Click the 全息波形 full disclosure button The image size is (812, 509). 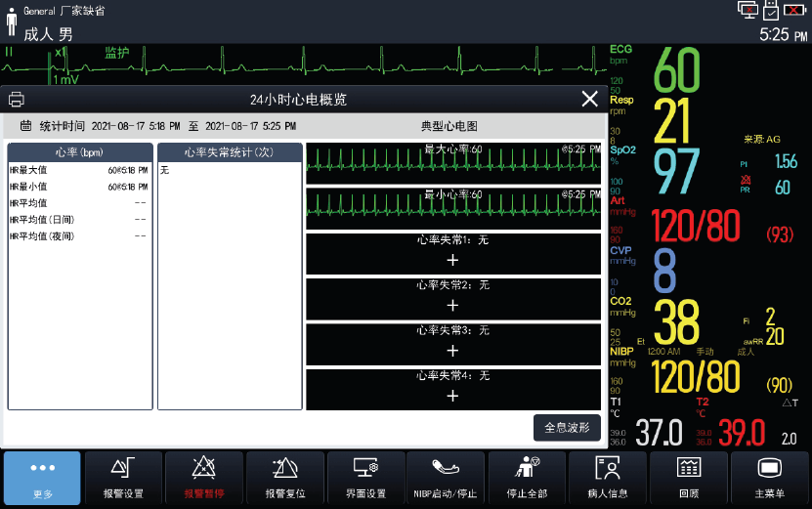[x=567, y=427]
